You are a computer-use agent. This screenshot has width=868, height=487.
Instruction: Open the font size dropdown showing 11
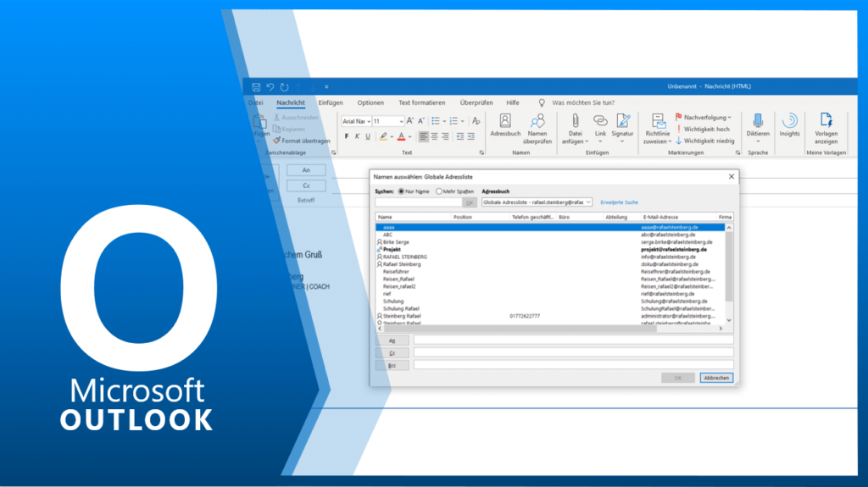(x=401, y=121)
